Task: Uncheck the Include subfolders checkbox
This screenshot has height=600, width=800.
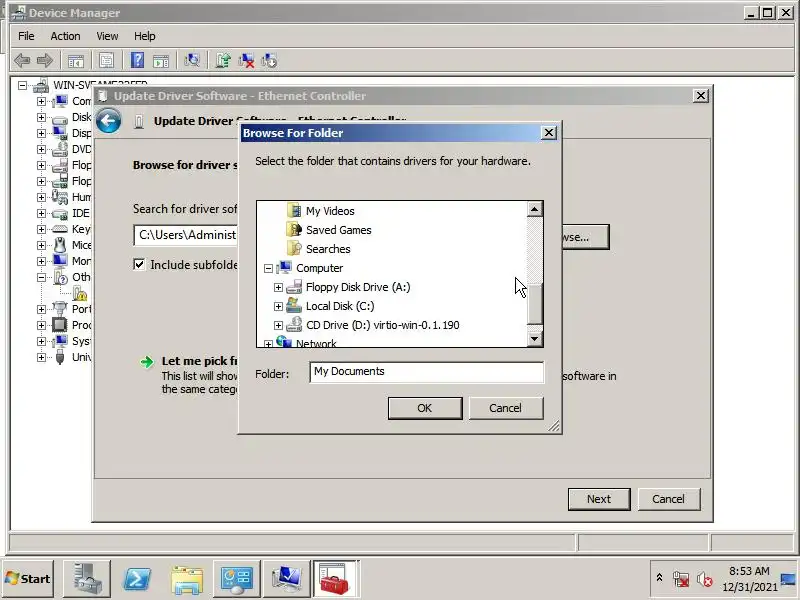Action: coord(139,264)
